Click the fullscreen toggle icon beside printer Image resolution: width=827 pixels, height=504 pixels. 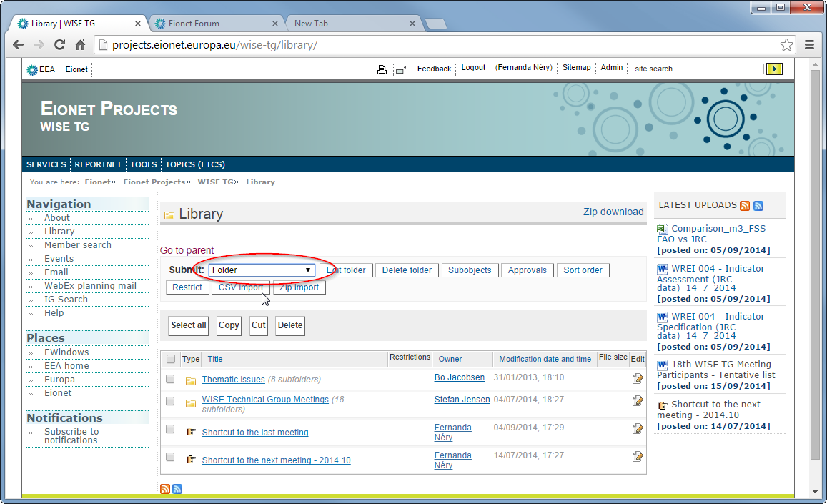tap(401, 69)
